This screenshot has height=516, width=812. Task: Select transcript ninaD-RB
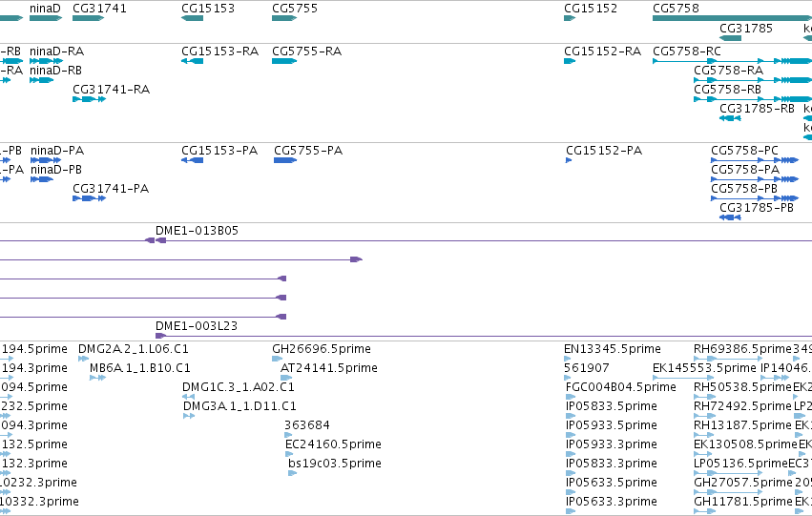coord(41,80)
